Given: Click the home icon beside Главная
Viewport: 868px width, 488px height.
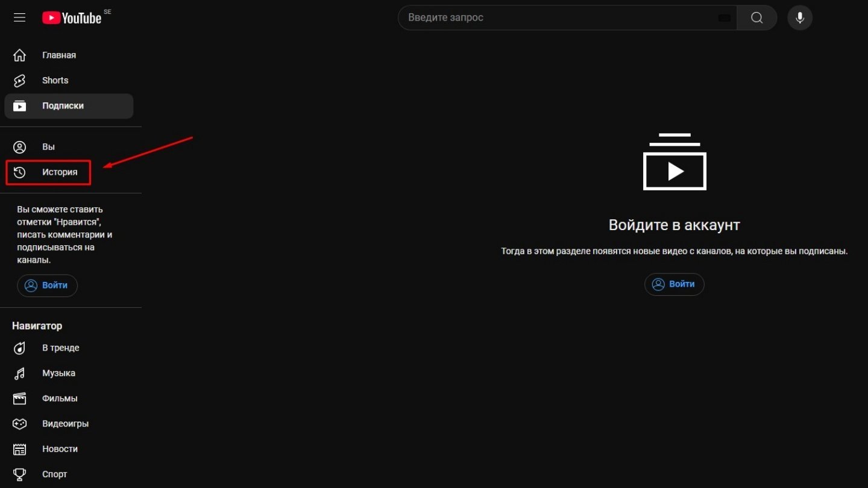Looking at the screenshot, I should [x=20, y=55].
